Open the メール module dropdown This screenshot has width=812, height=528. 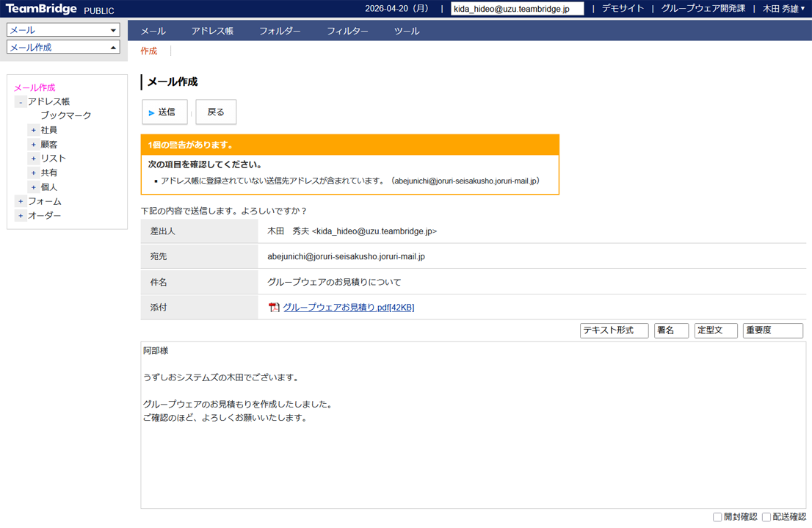click(63, 30)
